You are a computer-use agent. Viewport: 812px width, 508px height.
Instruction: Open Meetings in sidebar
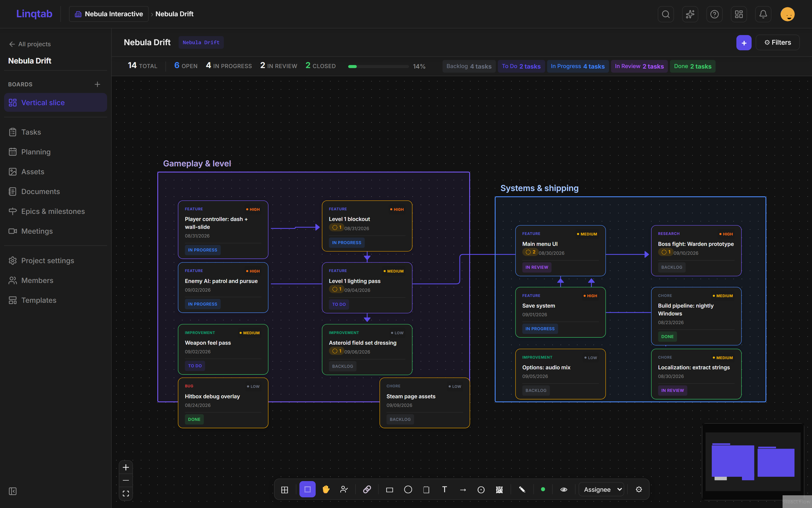point(55,231)
